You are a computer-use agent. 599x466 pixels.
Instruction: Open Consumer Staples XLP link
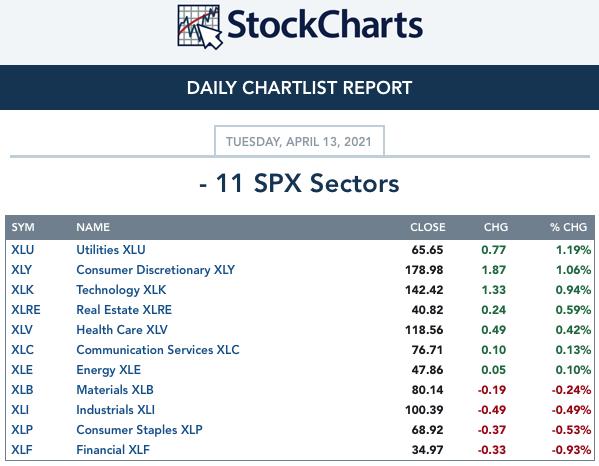click(x=139, y=430)
